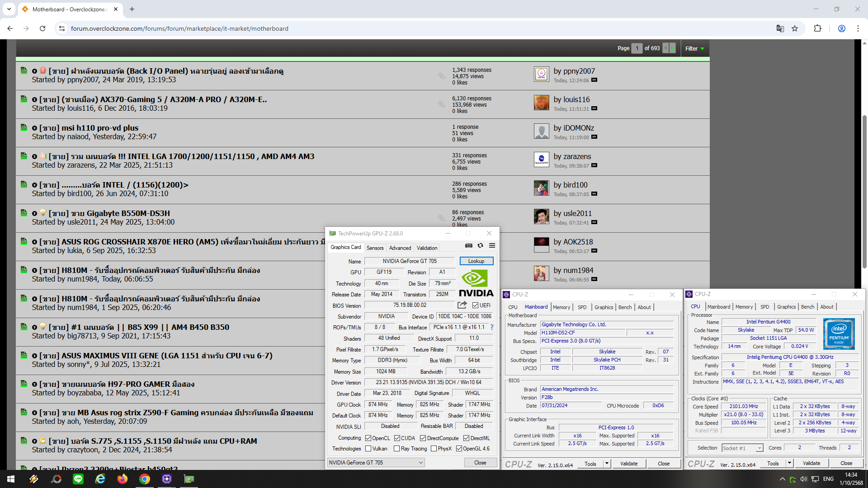The width and height of the screenshot is (868, 488).
Task: Click the browser translate page icon
Action: point(780,28)
